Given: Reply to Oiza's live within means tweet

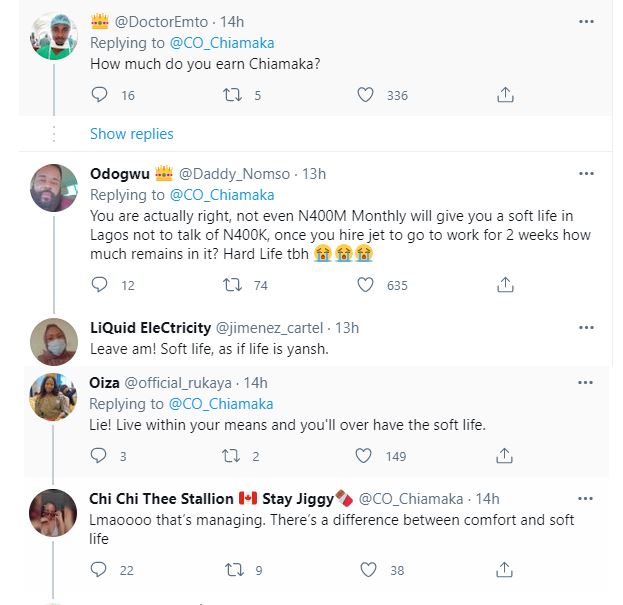Looking at the screenshot, I should pos(99,456).
